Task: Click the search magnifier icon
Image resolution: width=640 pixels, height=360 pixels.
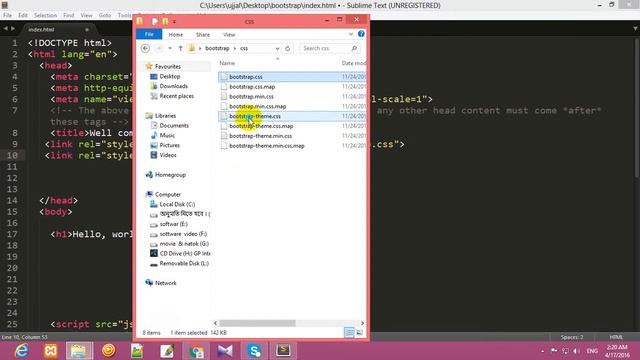Action: (354, 48)
